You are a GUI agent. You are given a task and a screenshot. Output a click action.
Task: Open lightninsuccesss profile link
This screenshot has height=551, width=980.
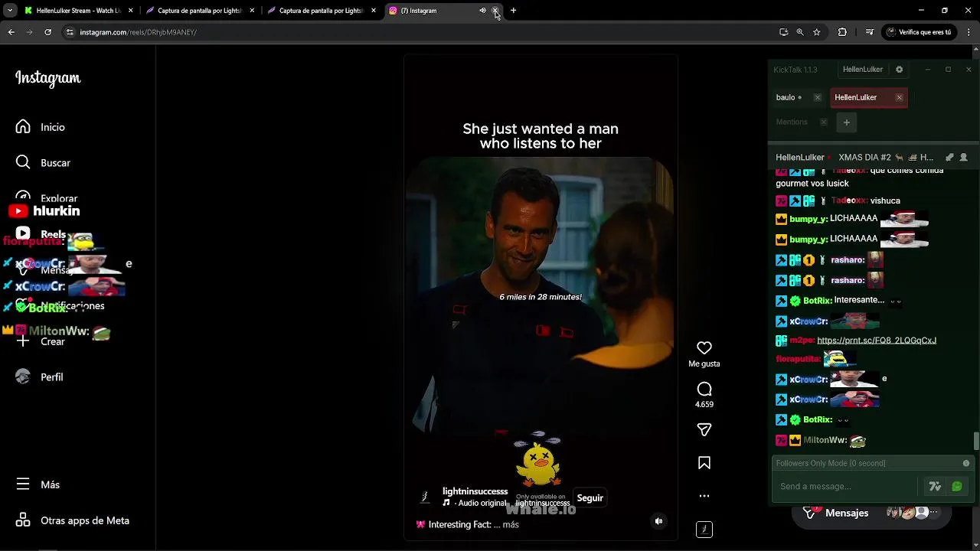(x=475, y=491)
